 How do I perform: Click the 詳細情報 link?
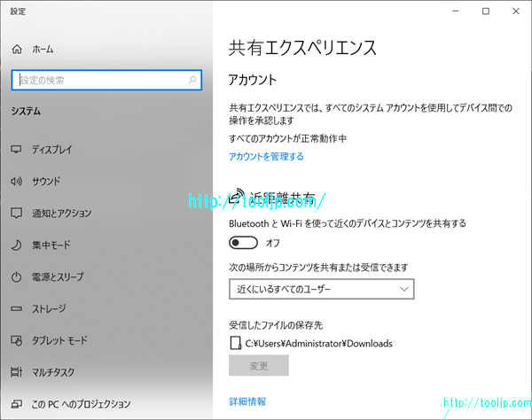pyautogui.click(x=247, y=401)
